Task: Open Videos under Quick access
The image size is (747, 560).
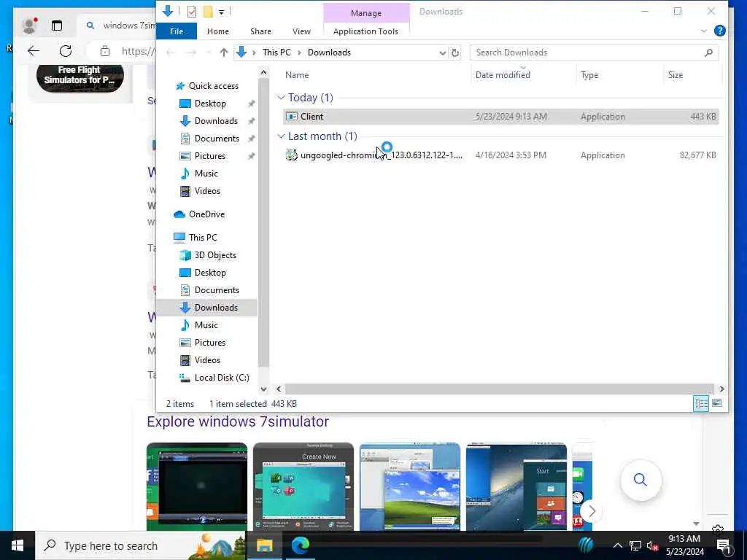Action: tap(207, 191)
